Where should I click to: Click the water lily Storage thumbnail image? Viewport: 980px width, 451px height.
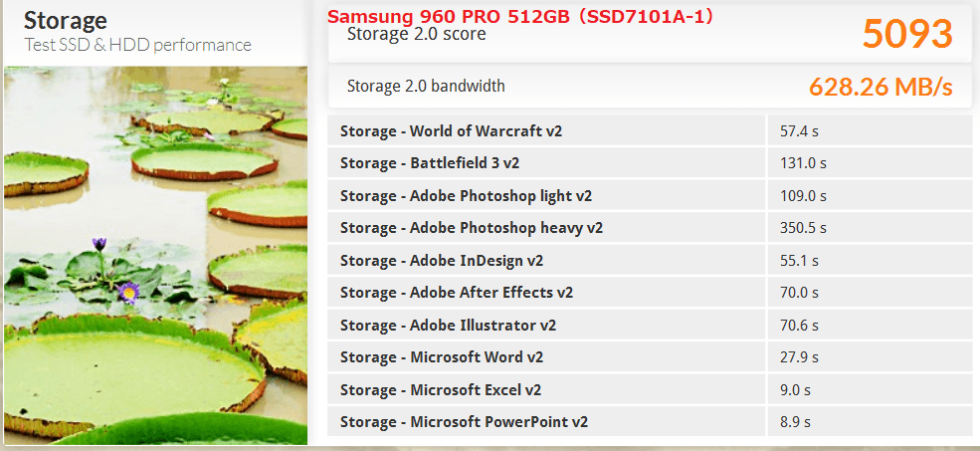(155, 255)
